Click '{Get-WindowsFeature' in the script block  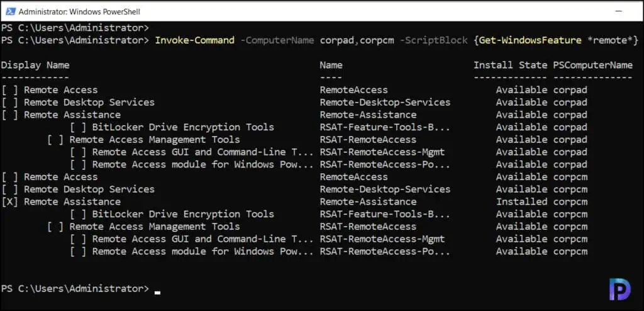click(528, 40)
